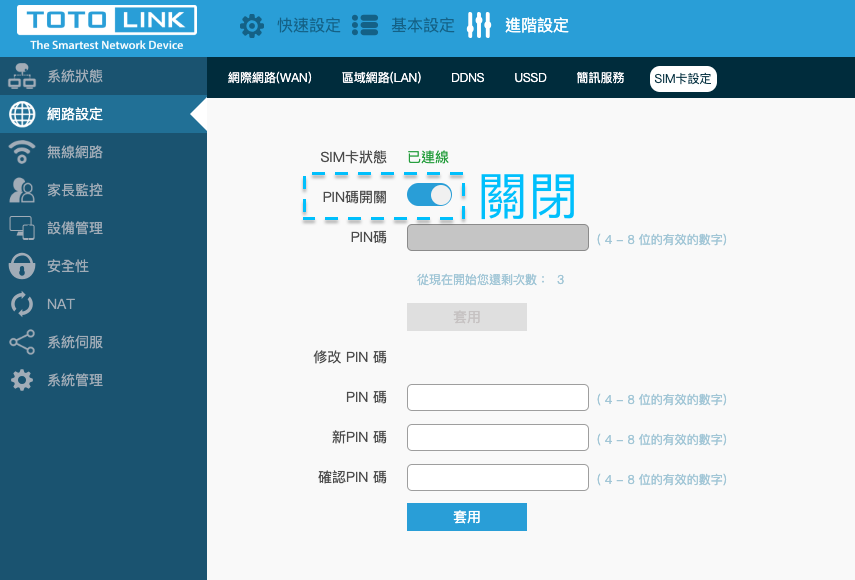Open 系統管理 in the sidebar
This screenshot has height=580, width=855.
104,380
